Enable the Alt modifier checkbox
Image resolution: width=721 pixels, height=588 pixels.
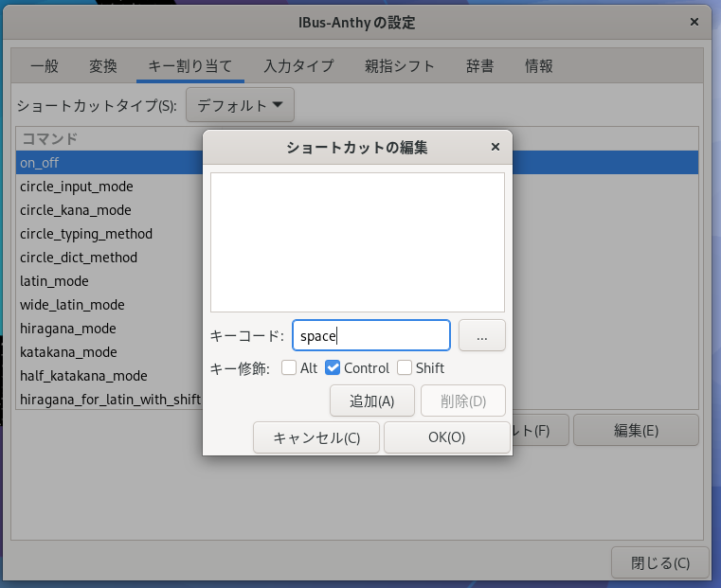point(289,368)
